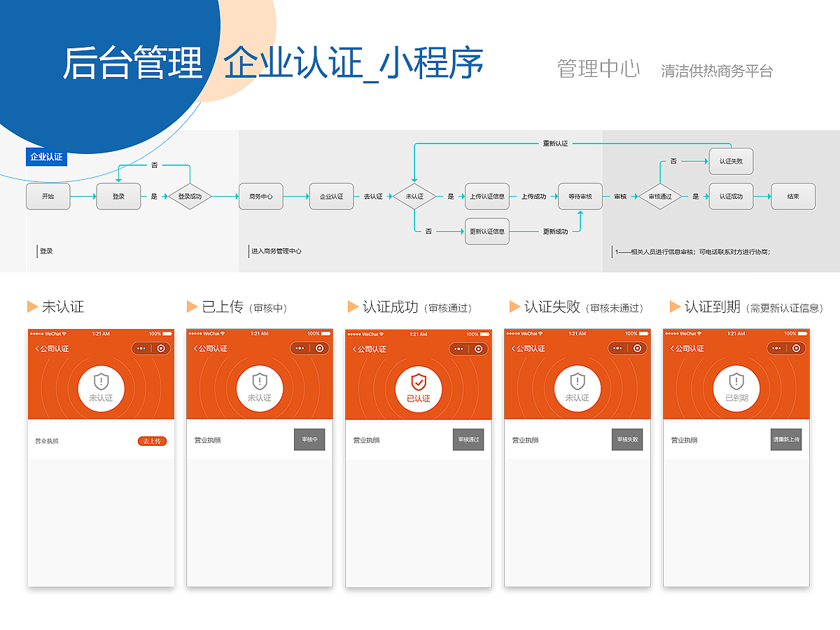Click the 相关人员进行信息审核 annotation note
Image resolution: width=840 pixels, height=630 pixels.
693,252
